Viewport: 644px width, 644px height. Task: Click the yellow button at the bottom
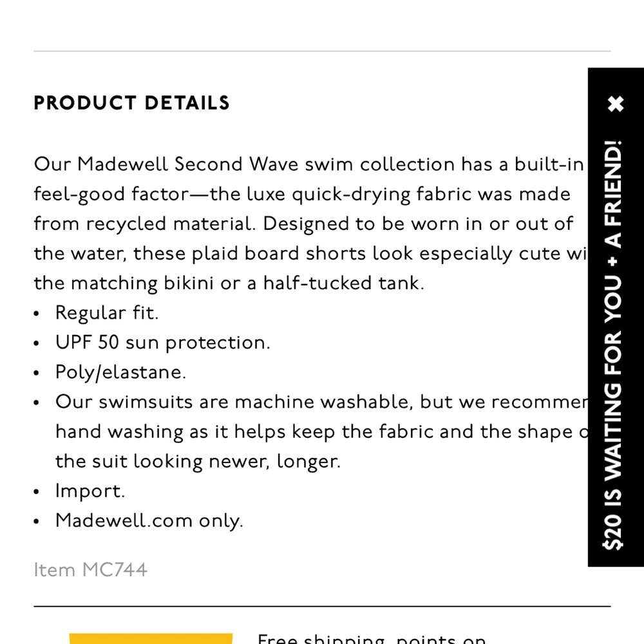[151, 639]
